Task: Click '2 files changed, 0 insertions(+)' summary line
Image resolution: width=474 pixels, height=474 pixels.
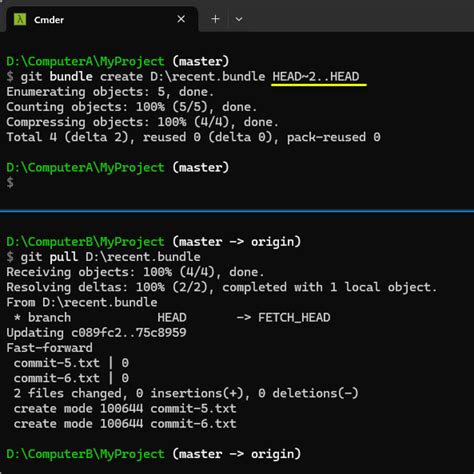Action: tap(186, 393)
